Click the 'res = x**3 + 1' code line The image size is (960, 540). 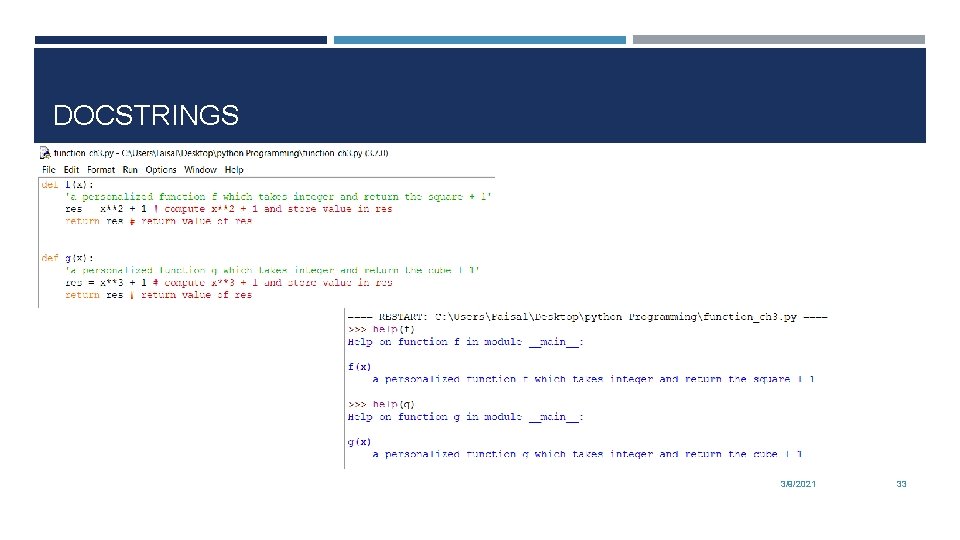(228, 282)
